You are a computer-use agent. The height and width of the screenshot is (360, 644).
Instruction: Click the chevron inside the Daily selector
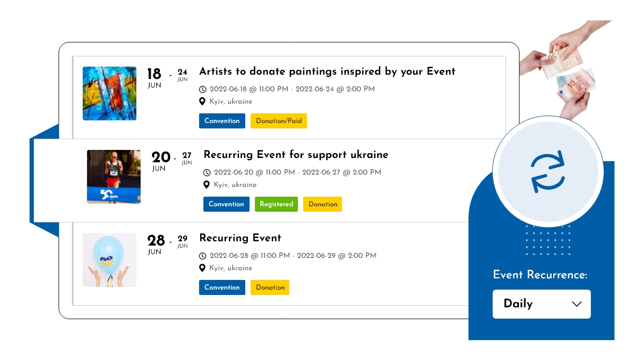pyautogui.click(x=577, y=304)
